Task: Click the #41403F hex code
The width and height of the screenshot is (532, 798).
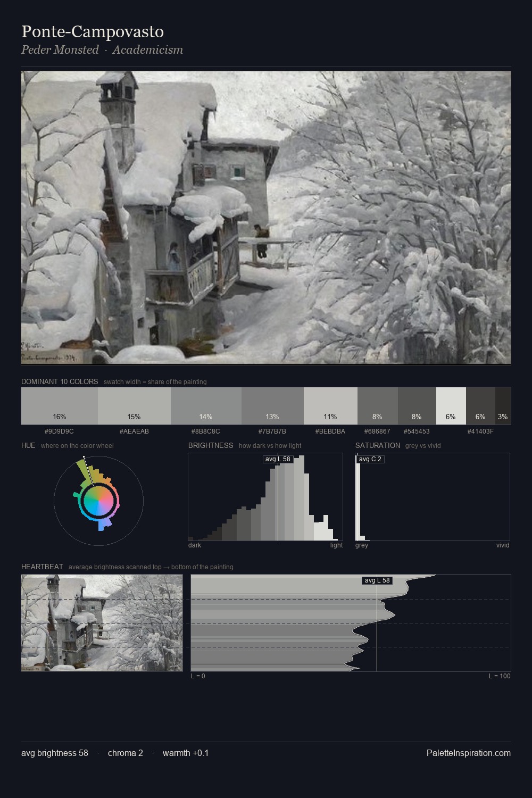Action: [480, 431]
